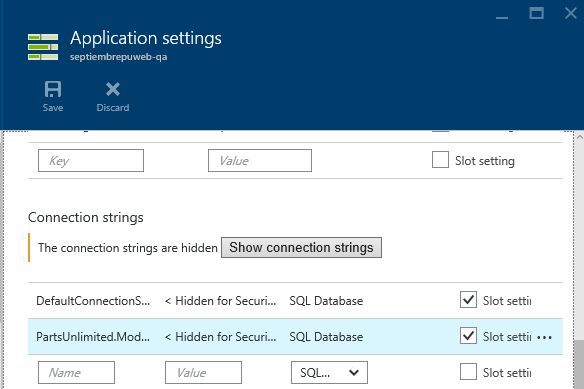Screen dimensions: 584x389
Task: Maximize the Application settings blade
Action: pyautogui.click(x=536, y=13)
